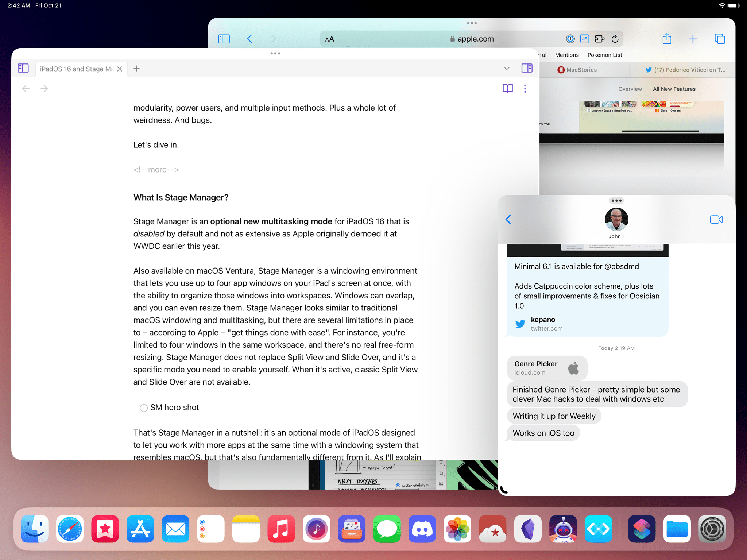
Task: Start FaceTime video call with John
Action: click(716, 220)
